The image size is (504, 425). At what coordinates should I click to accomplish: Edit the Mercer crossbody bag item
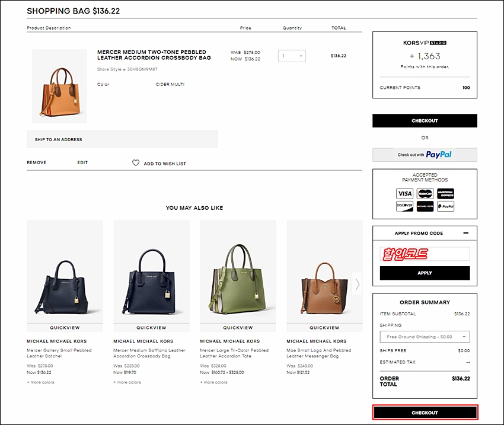(x=82, y=162)
